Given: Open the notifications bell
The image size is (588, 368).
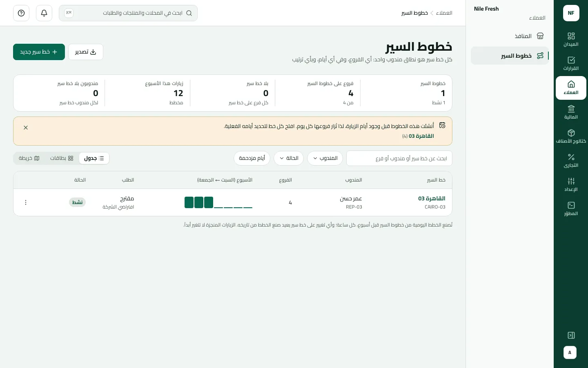Looking at the screenshot, I should coord(44,13).
